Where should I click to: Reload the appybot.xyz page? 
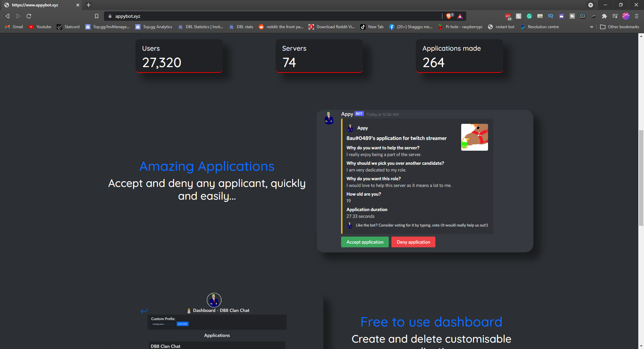[29, 16]
